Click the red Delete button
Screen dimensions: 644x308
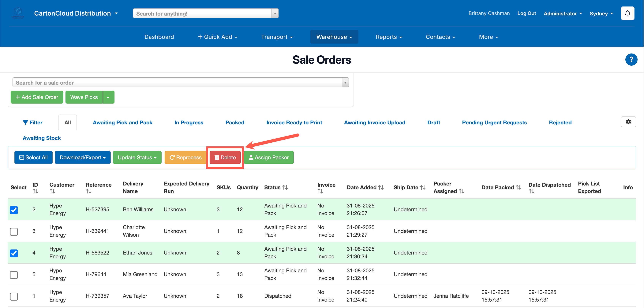225,157
